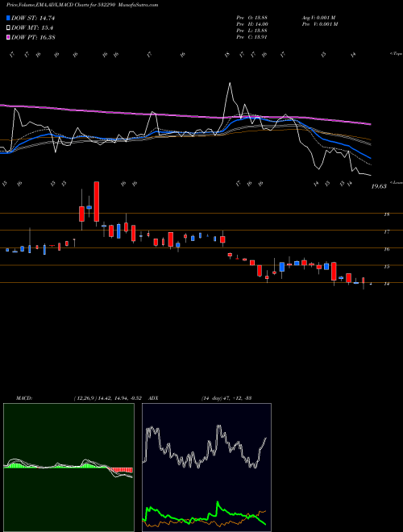403x532 pixels.
Task: Click the 19.63 price value
Action: (379, 186)
